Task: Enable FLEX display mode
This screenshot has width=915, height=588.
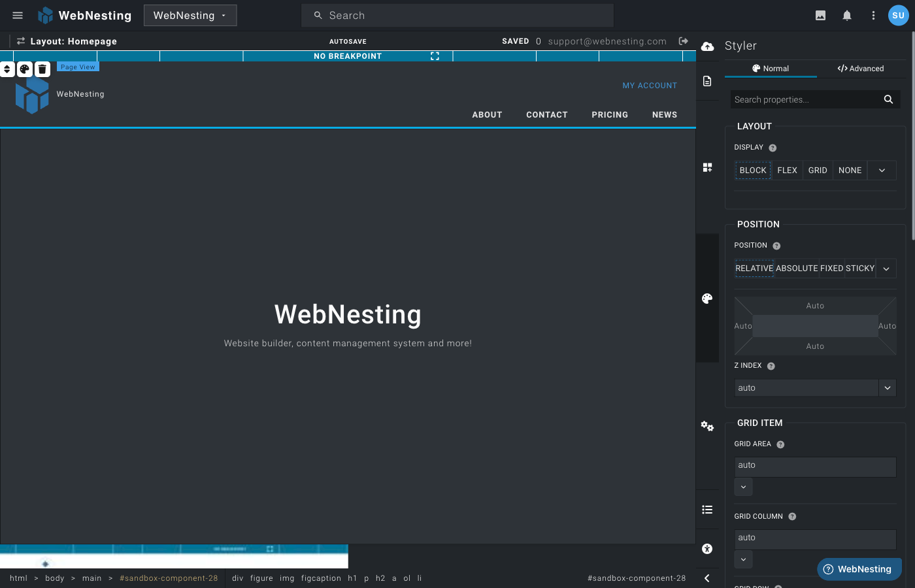Action: pyautogui.click(x=787, y=170)
